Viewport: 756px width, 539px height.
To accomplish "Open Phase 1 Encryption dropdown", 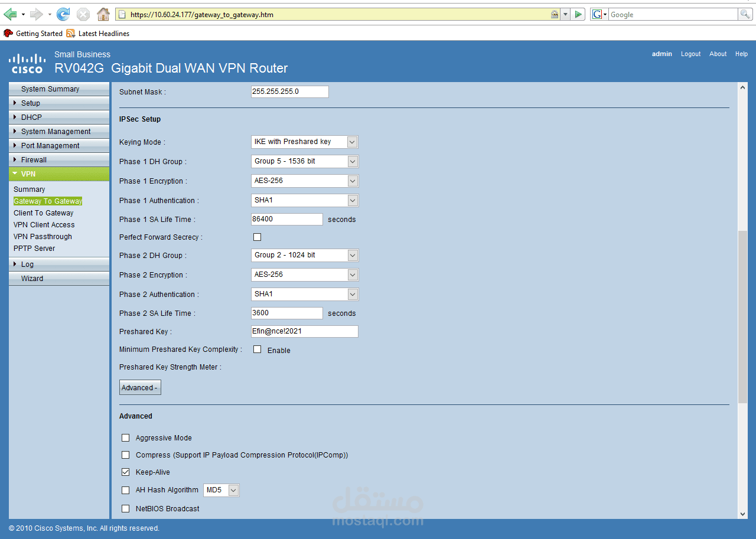I will (x=305, y=181).
